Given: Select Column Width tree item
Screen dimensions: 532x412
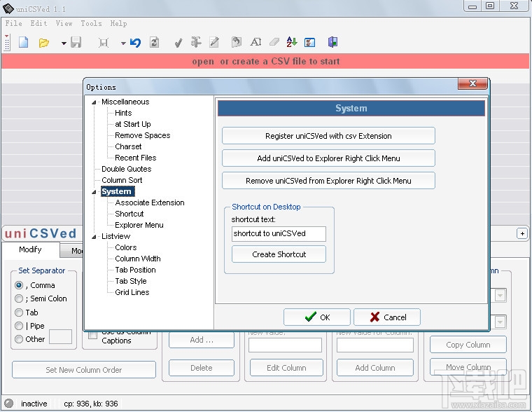Looking at the screenshot, I should (x=138, y=259).
